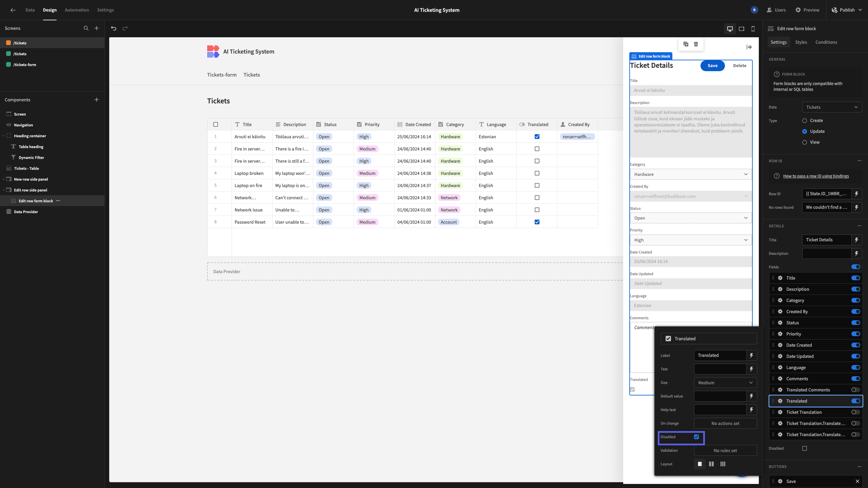Select the View type radio
Viewport: 868px width, 488px height.
coord(805,142)
